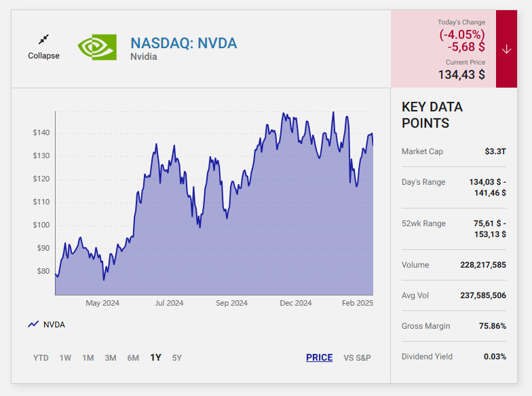Click the Sep 2024 x-axis label

coord(232,303)
